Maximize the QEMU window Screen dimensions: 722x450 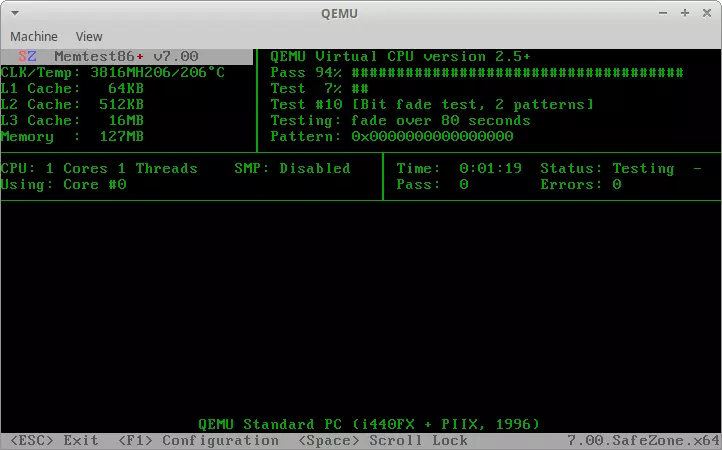[x=685, y=13]
